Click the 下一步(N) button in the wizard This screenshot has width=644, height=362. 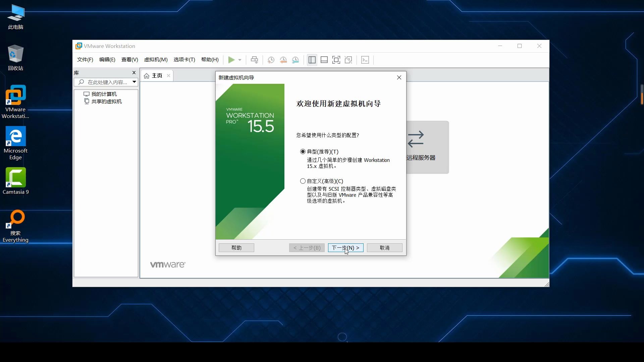(x=345, y=248)
